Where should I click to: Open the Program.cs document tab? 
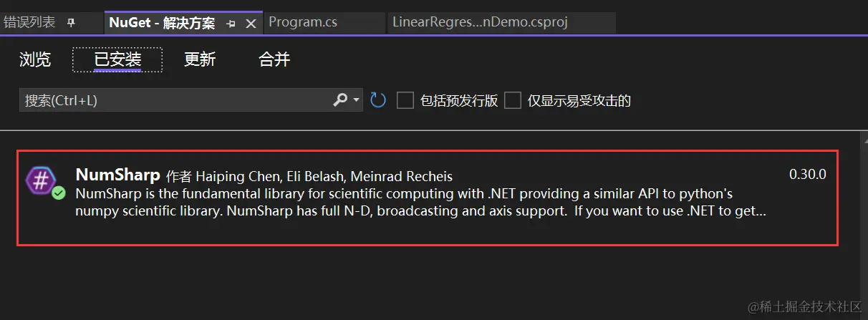click(303, 22)
